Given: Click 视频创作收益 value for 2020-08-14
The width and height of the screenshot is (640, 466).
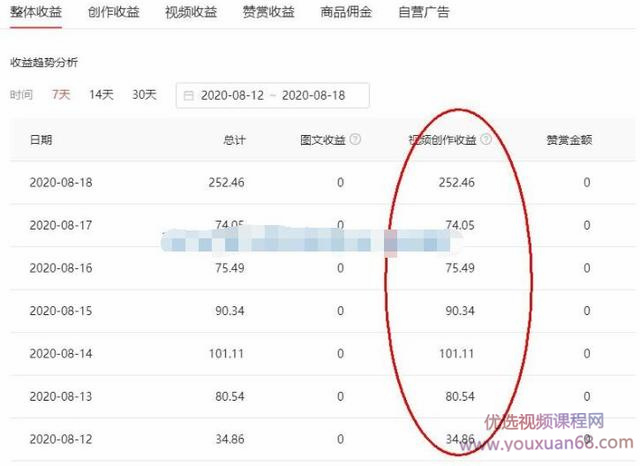Looking at the screenshot, I should coord(457,353).
